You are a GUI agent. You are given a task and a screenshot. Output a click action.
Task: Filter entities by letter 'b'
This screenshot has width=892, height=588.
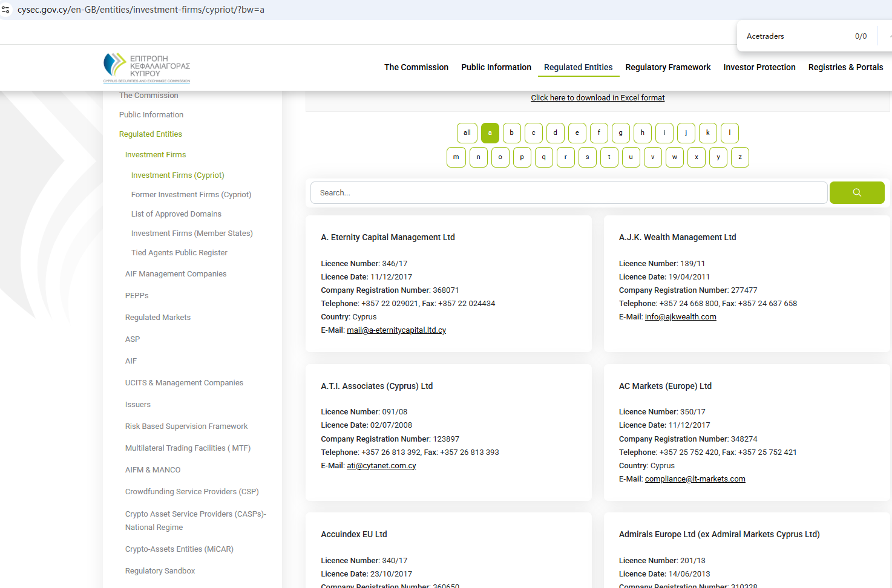pyautogui.click(x=511, y=133)
